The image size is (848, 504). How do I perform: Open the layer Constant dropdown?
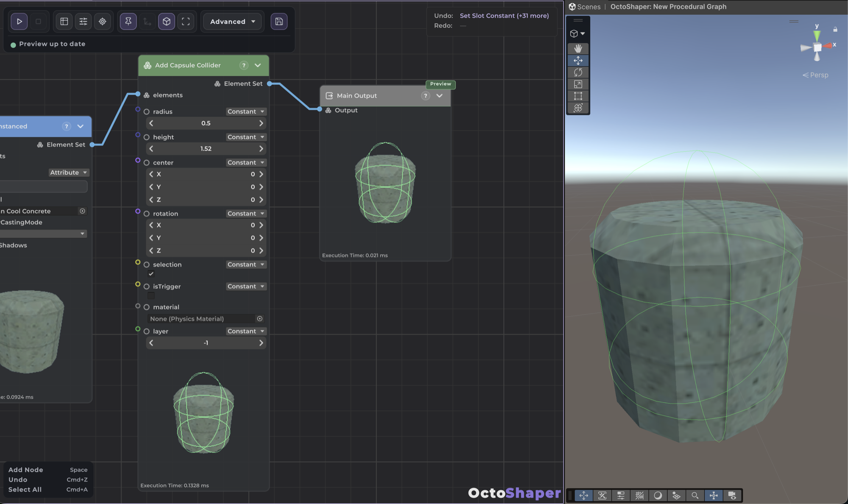pos(246,331)
